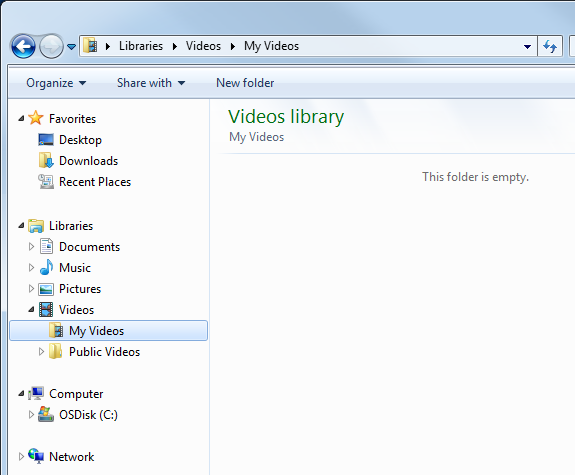The image size is (575, 475).
Task: Expand the Documents library tree node
Action: (x=32, y=246)
